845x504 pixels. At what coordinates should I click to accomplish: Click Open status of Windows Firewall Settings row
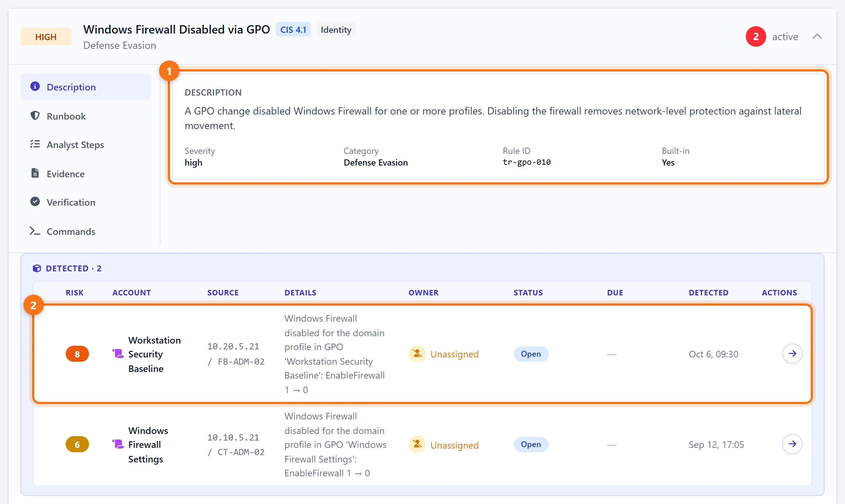point(531,444)
